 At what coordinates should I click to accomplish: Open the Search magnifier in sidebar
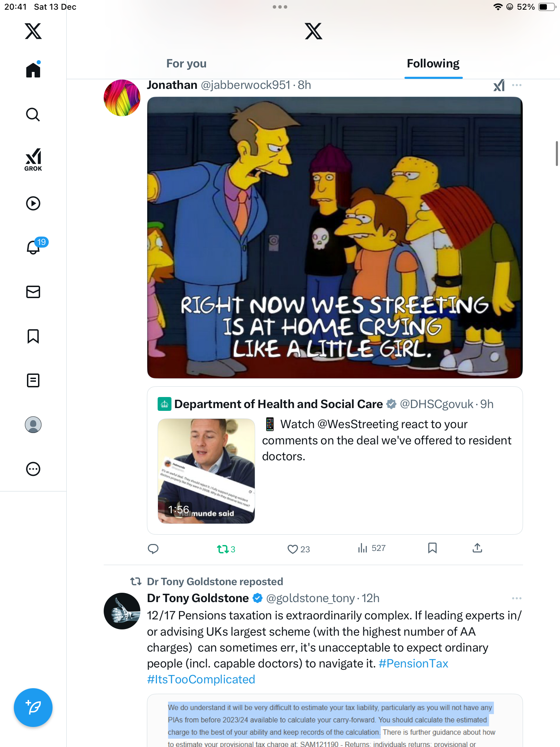(33, 114)
